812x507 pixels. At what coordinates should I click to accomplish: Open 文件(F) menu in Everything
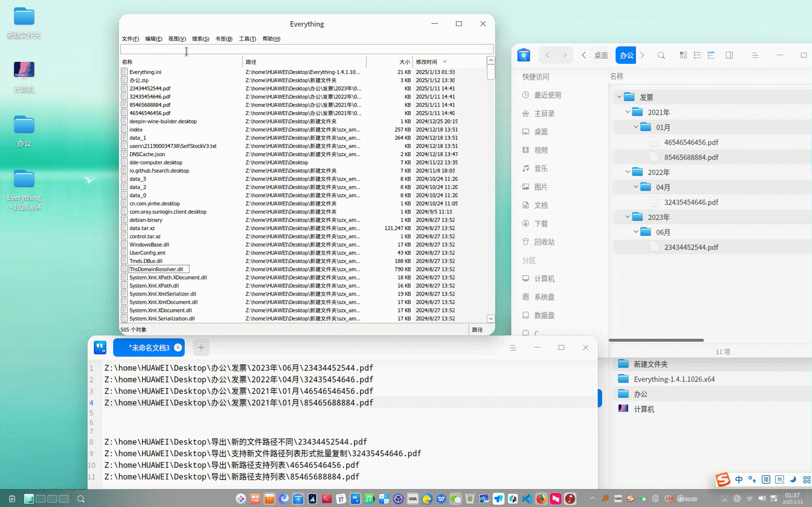[x=130, y=39]
